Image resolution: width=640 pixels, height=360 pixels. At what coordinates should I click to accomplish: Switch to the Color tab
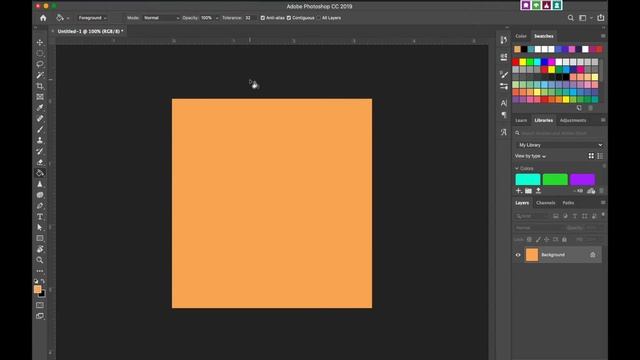(x=521, y=36)
